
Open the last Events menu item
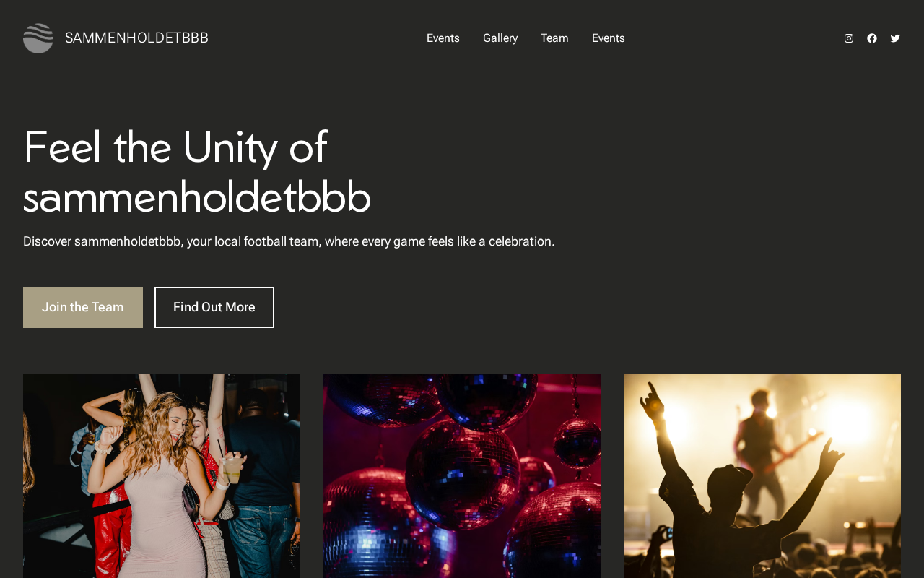coord(609,38)
